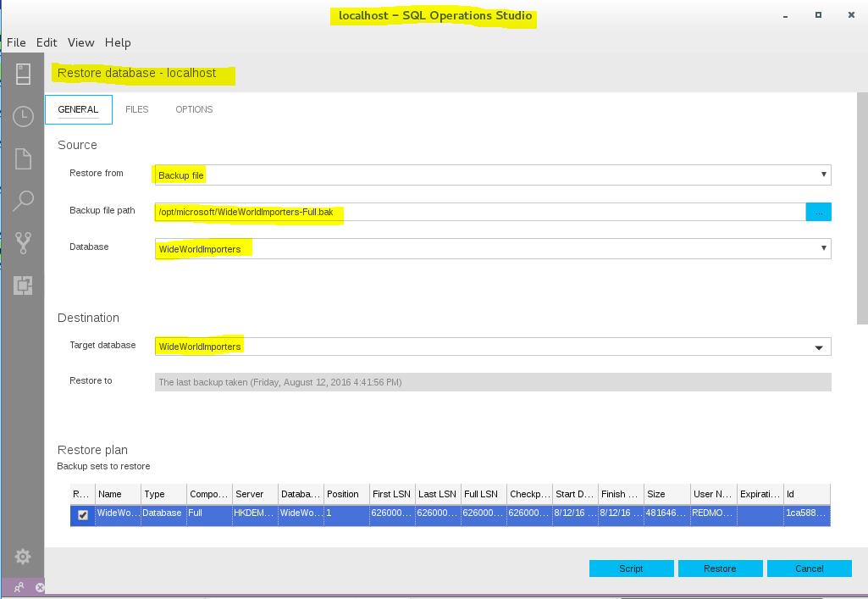The image size is (868, 599).
Task: Open the Explorer file icon in the sidebar
Action: pyautogui.click(x=23, y=159)
